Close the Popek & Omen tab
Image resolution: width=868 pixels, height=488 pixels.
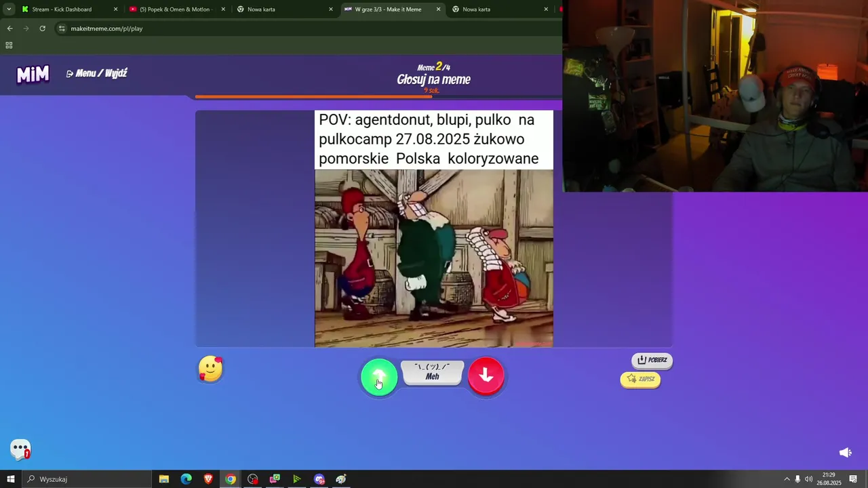[223, 9]
